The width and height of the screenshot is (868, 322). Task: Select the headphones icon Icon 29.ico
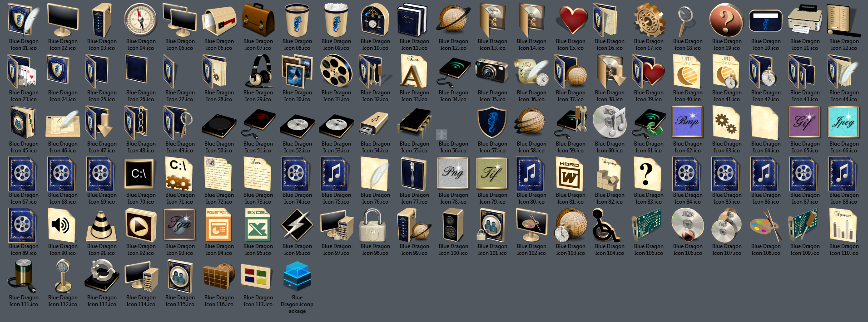point(258,71)
